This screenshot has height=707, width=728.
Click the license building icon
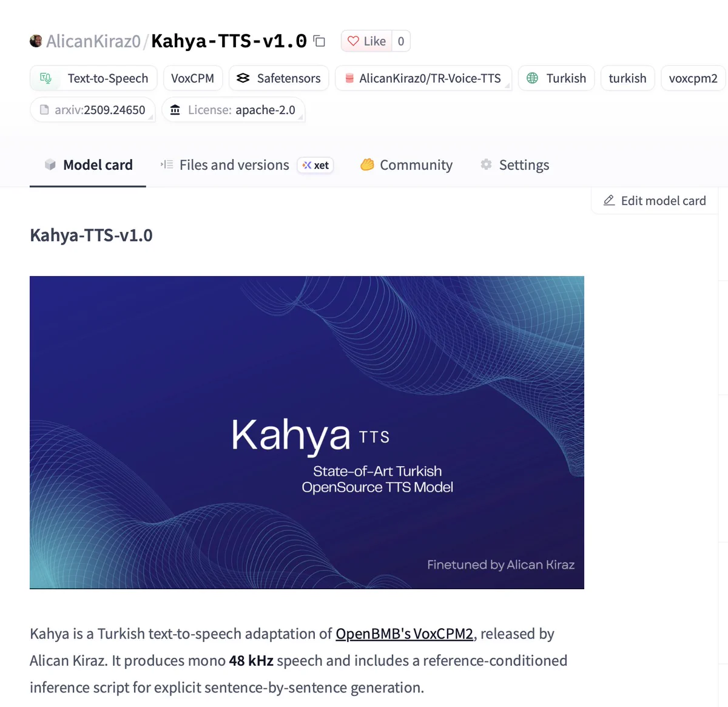point(175,110)
